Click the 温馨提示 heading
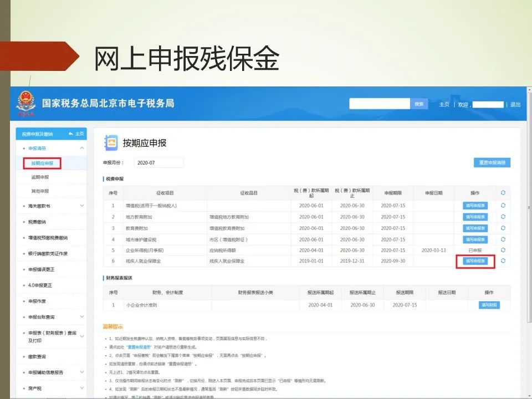 112,326
